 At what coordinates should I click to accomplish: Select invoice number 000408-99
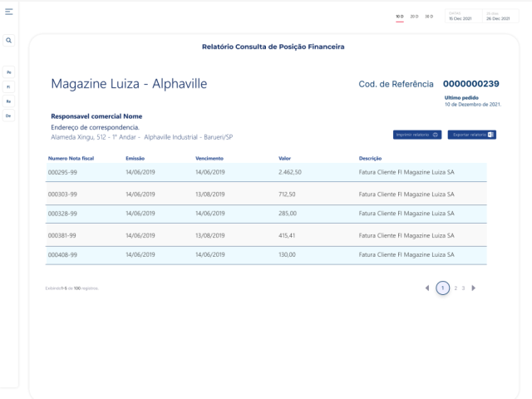click(x=62, y=255)
